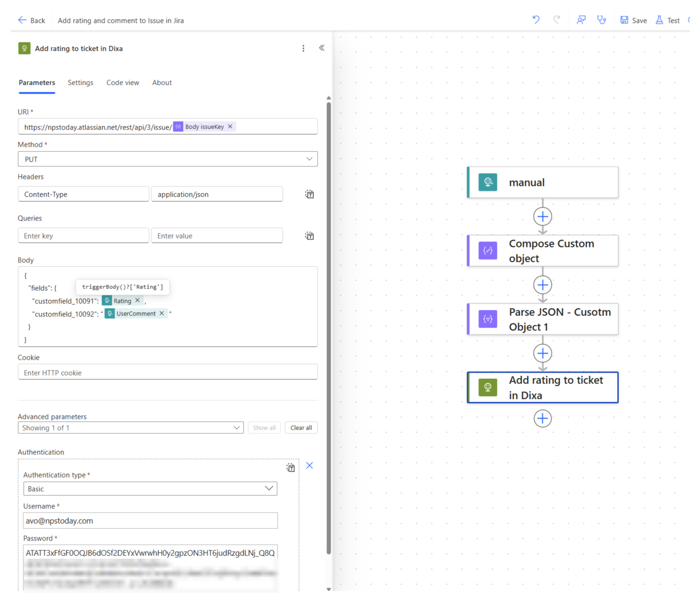700x603 pixels.
Task: Click the Dixa node green icon
Action: [x=488, y=387]
